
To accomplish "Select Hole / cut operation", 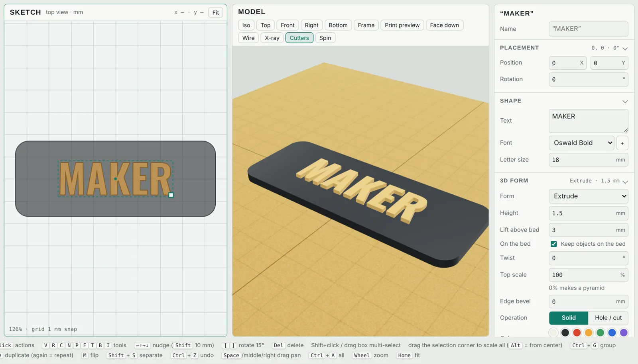I will tap(608, 318).
